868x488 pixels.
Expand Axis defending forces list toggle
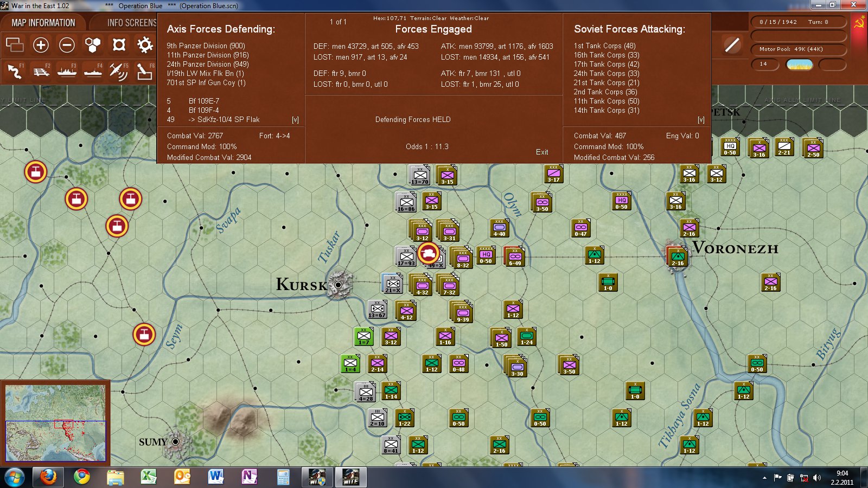pos(295,120)
